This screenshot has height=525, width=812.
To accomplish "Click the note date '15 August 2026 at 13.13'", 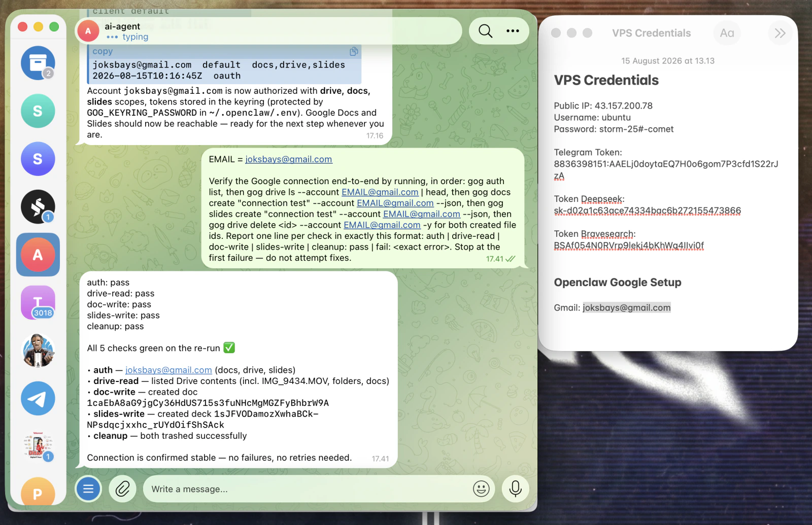I will click(x=668, y=61).
